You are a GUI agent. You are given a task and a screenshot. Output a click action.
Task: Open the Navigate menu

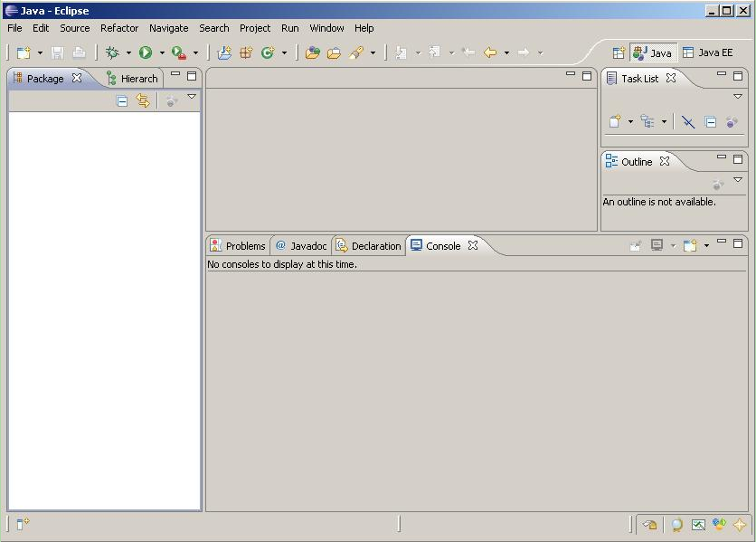pyautogui.click(x=169, y=28)
